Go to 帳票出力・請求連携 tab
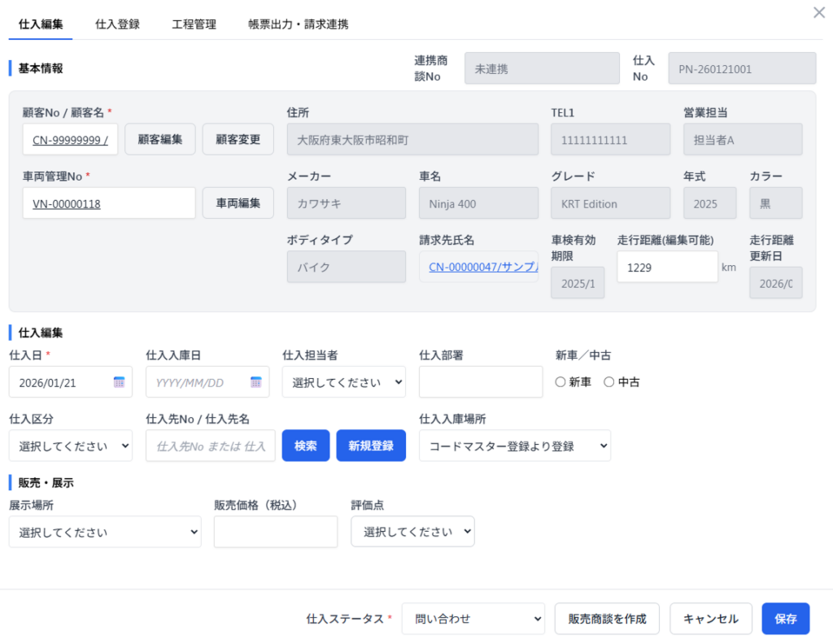 [x=298, y=24]
